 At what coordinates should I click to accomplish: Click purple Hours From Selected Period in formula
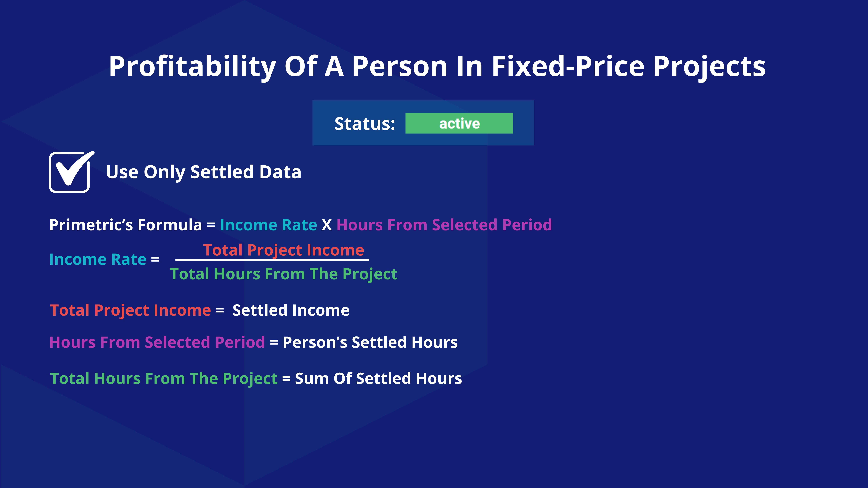tap(444, 225)
